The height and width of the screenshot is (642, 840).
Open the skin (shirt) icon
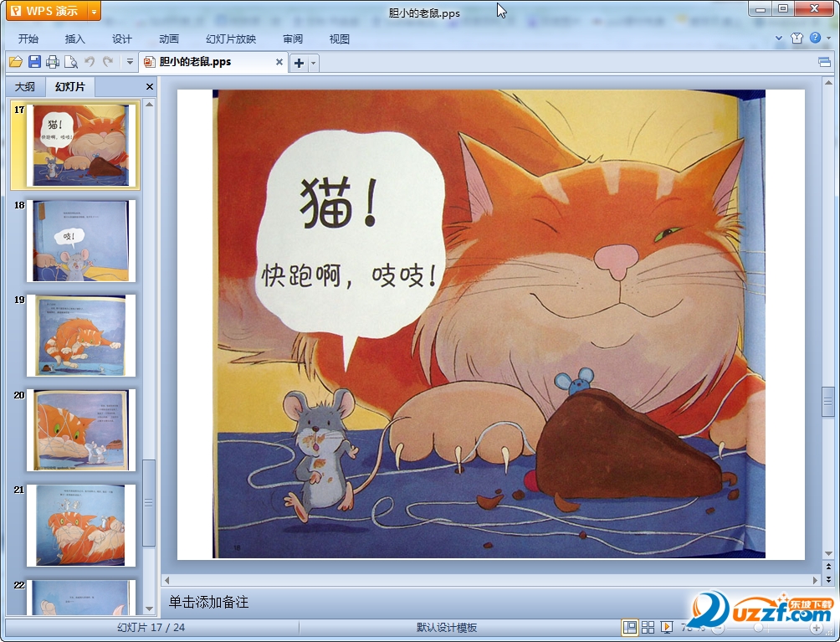pyautogui.click(x=796, y=39)
